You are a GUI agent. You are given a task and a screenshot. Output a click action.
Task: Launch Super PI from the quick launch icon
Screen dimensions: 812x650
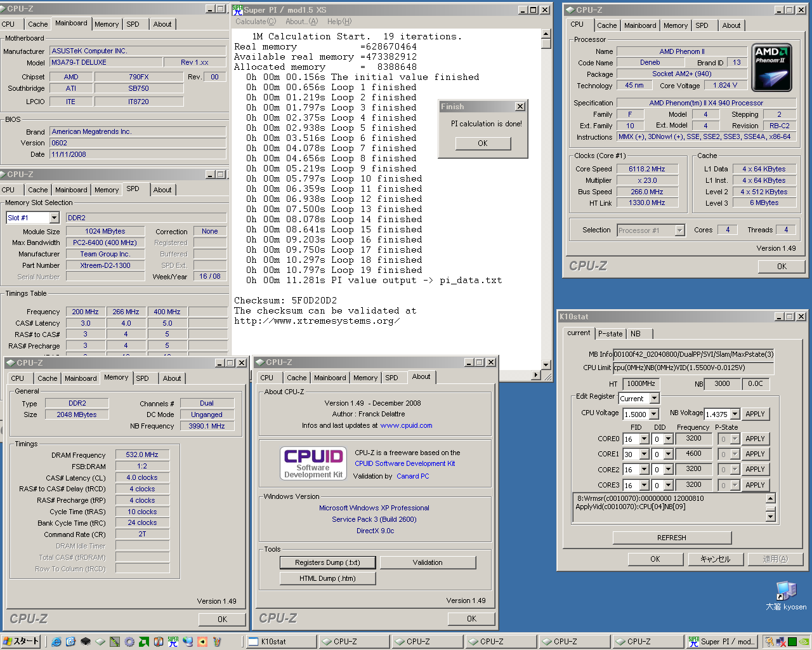(173, 642)
